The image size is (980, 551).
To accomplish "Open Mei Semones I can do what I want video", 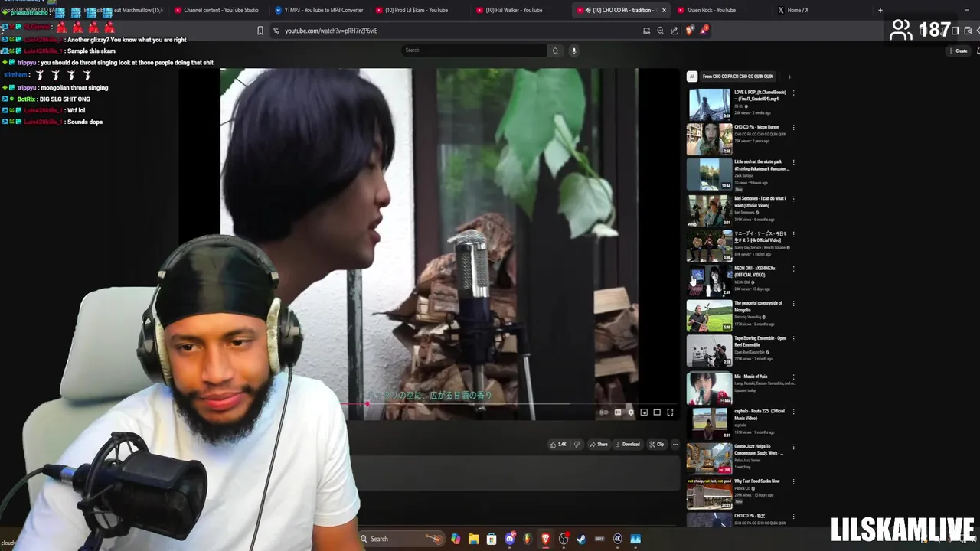I will point(709,210).
